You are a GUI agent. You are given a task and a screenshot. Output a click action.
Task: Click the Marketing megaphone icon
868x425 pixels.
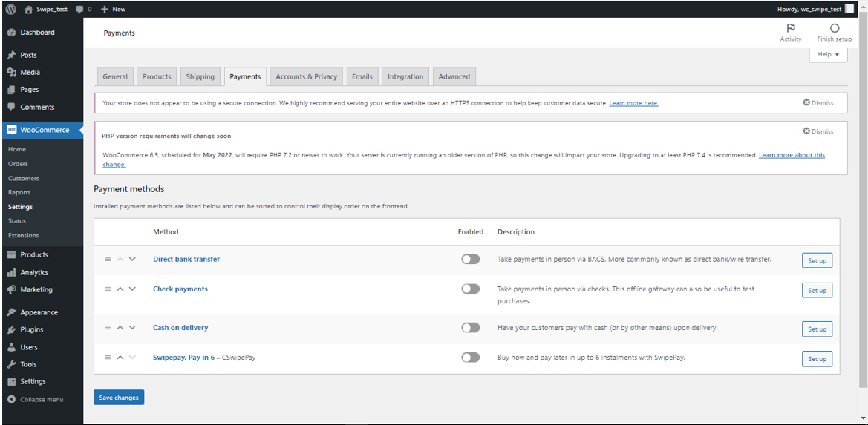coord(11,289)
